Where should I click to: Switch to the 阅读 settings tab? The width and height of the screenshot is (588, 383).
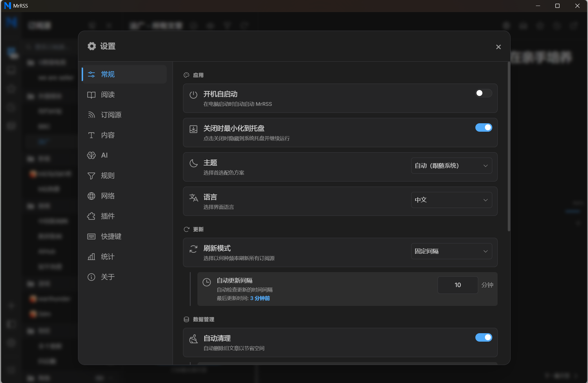pos(124,95)
